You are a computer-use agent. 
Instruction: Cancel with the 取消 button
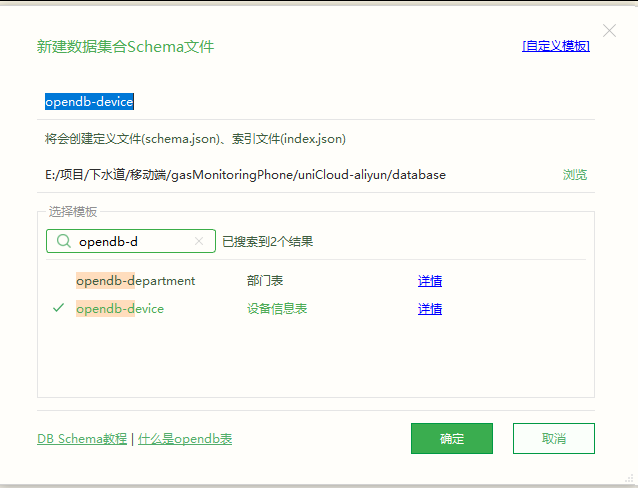click(x=554, y=438)
